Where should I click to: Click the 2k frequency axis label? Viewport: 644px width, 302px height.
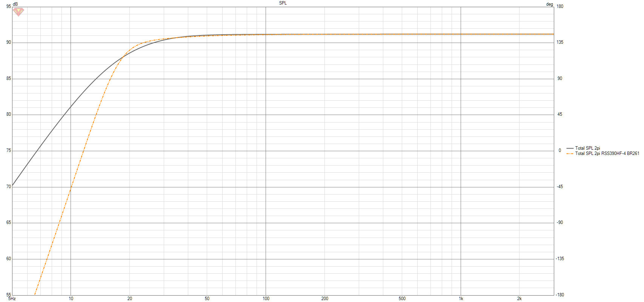click(519, 299)
